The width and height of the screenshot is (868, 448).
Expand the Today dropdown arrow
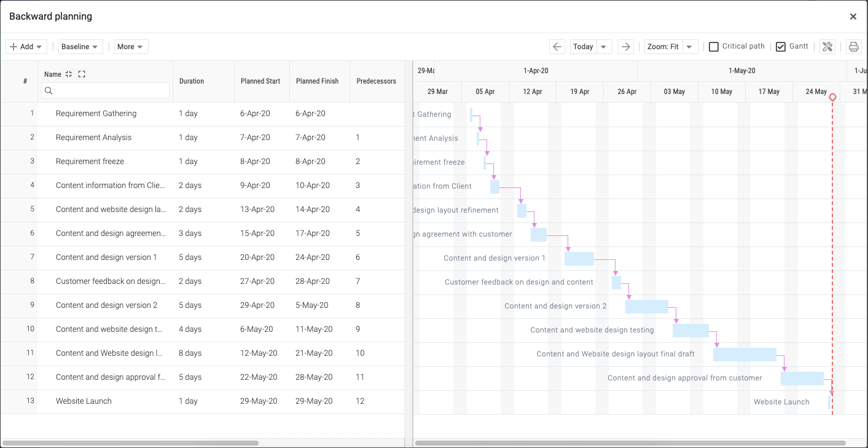coord(604,47)
